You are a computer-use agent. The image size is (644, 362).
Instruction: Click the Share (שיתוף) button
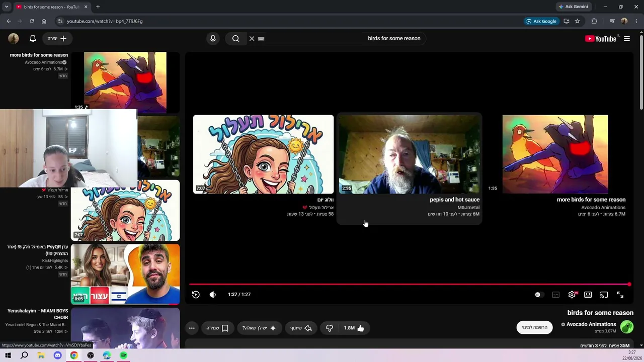point(301,328)
